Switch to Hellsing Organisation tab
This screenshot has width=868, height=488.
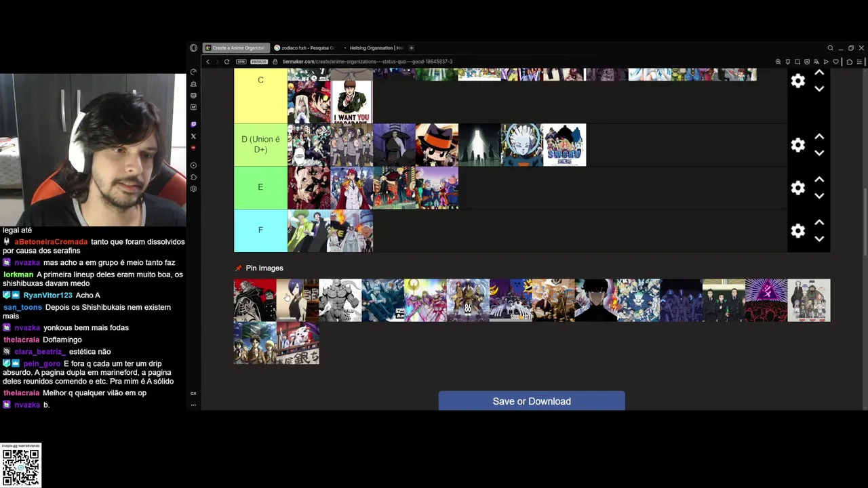[372, 48]
